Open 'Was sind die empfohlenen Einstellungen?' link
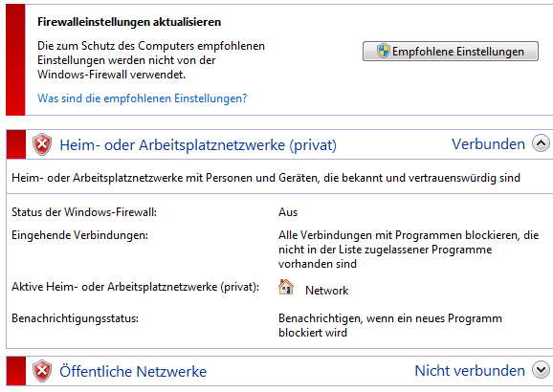The width and height of the screenshot is (553, 392). point(143,98)
